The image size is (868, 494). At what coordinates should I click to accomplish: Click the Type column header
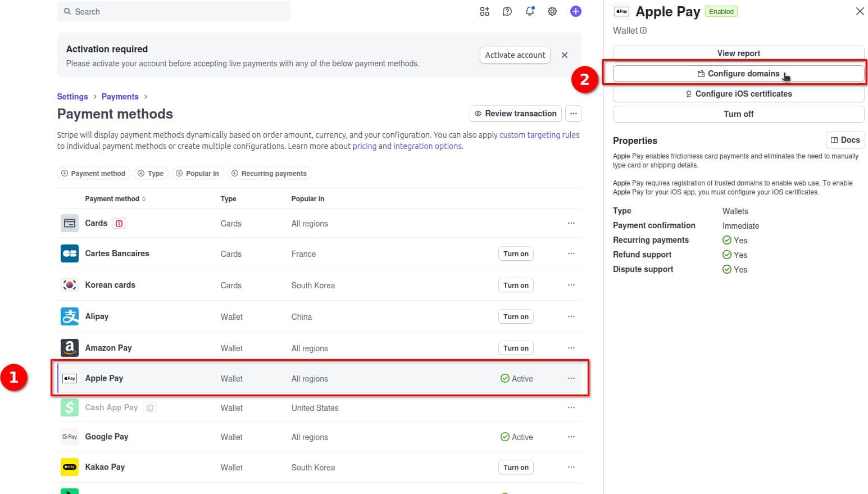click(228, 199)
